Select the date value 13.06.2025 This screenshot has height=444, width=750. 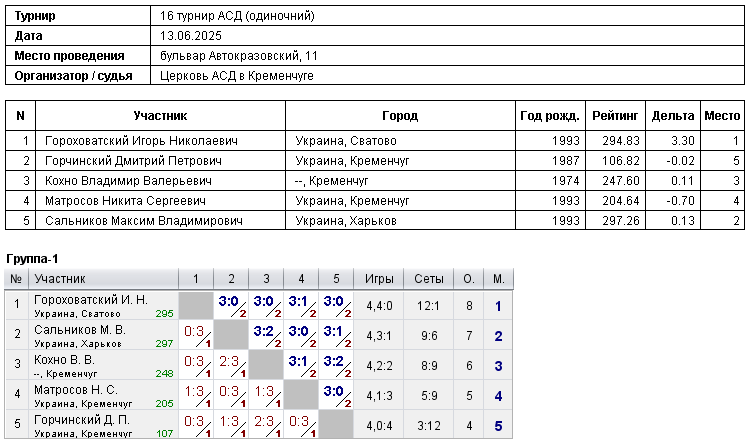point(191,36)
